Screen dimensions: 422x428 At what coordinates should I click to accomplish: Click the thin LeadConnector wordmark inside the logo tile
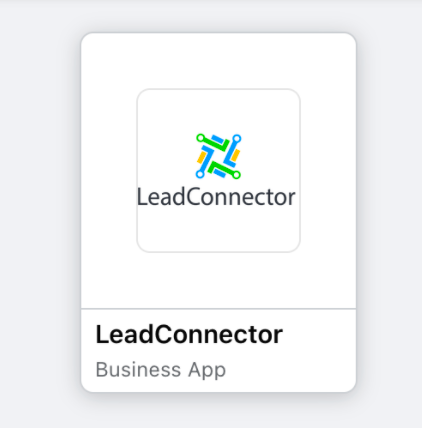pyautogui.click(x=216, y=197)
